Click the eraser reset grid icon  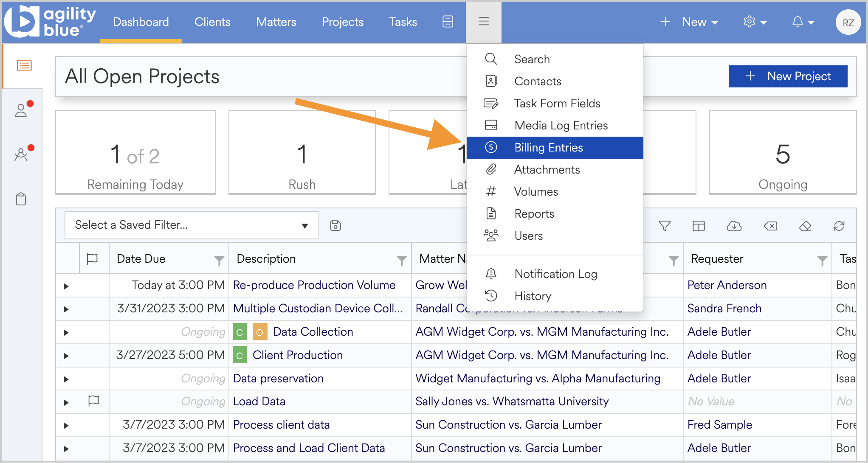805,226
